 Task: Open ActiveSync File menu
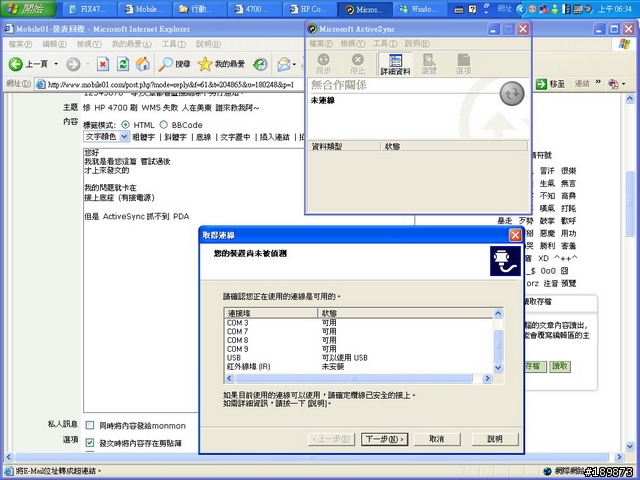coord(321,44)
